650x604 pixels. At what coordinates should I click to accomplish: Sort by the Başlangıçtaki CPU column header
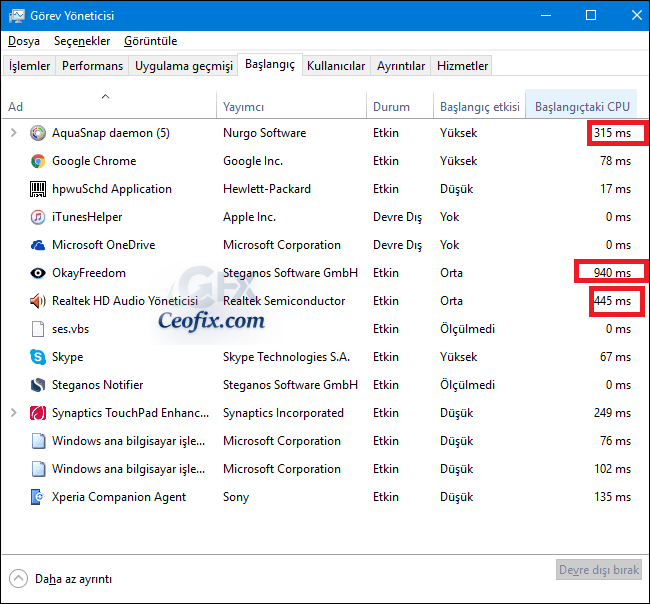[582, 104]
